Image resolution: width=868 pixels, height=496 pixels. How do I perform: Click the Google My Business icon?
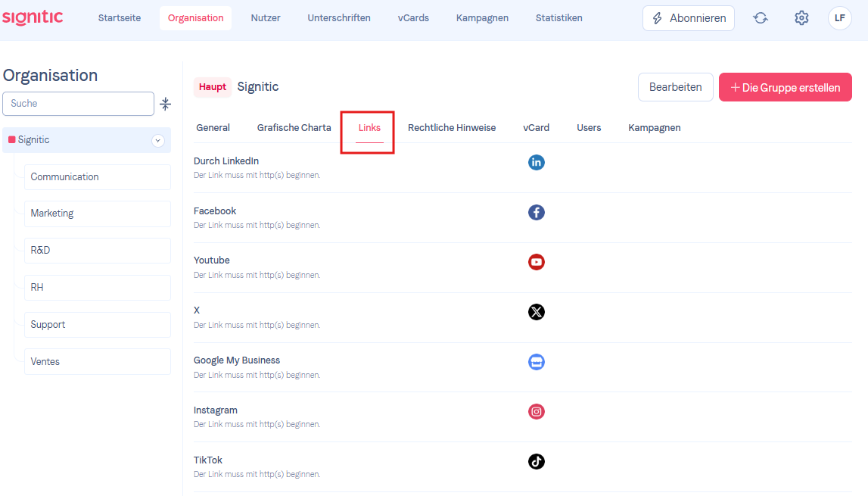coord(536,362)
